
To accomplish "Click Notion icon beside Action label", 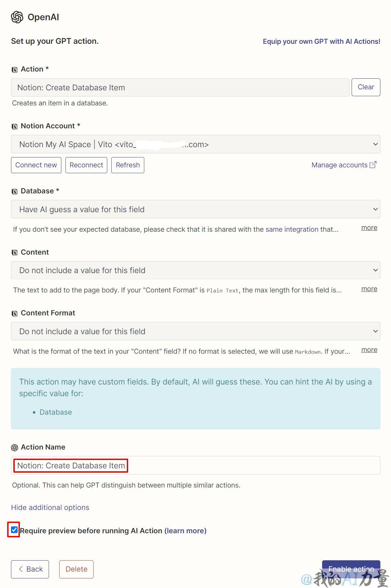I will click(15, 69).
